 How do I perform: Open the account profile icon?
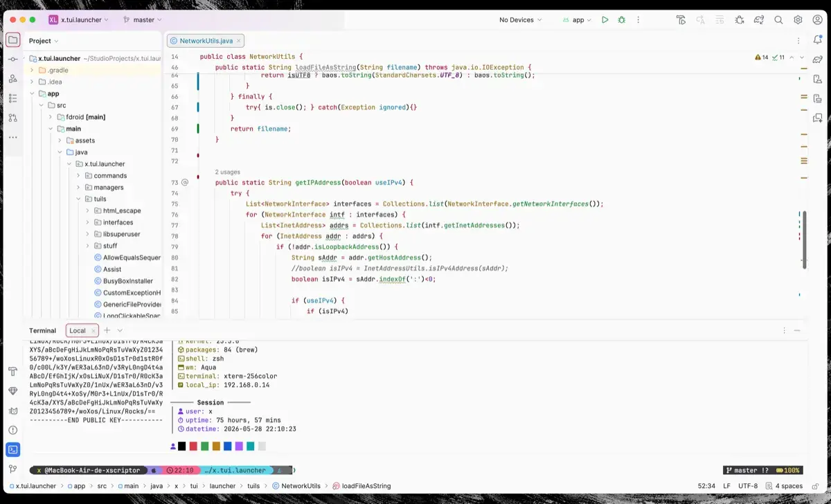[817, 20]
